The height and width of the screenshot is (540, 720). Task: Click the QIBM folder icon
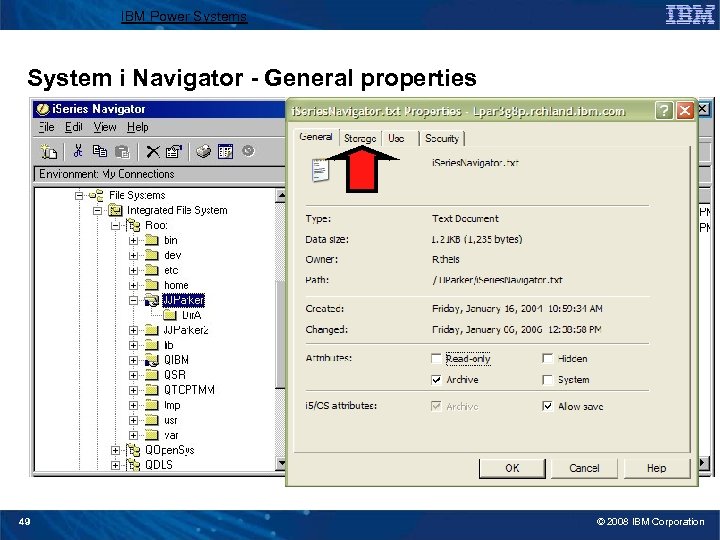[x=152, y=360]
